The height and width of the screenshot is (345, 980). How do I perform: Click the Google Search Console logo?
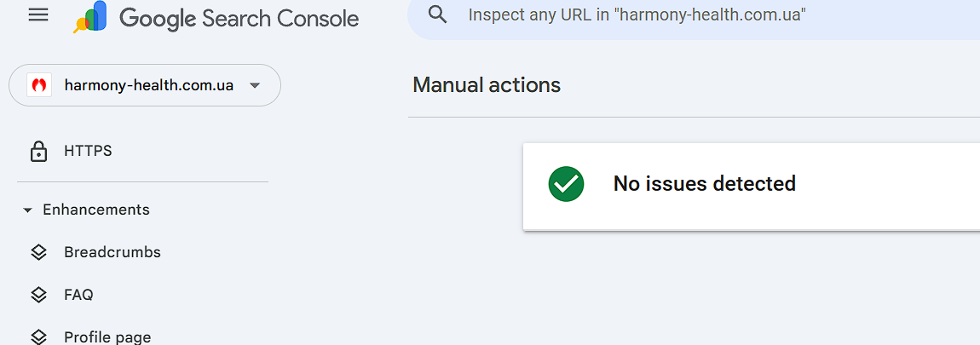click(90, 17)
